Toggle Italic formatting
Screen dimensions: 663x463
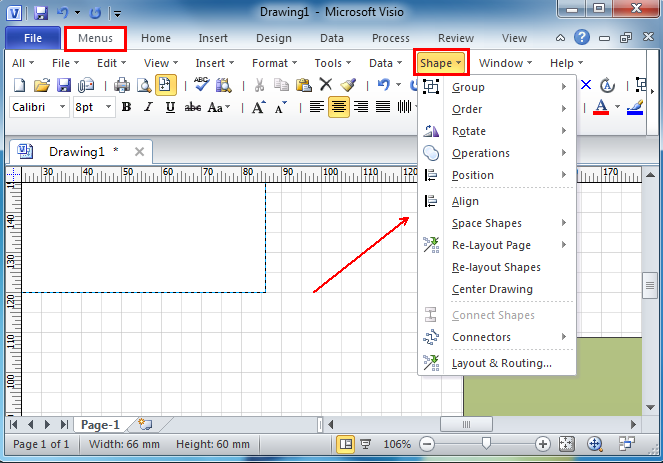point(148,107)
